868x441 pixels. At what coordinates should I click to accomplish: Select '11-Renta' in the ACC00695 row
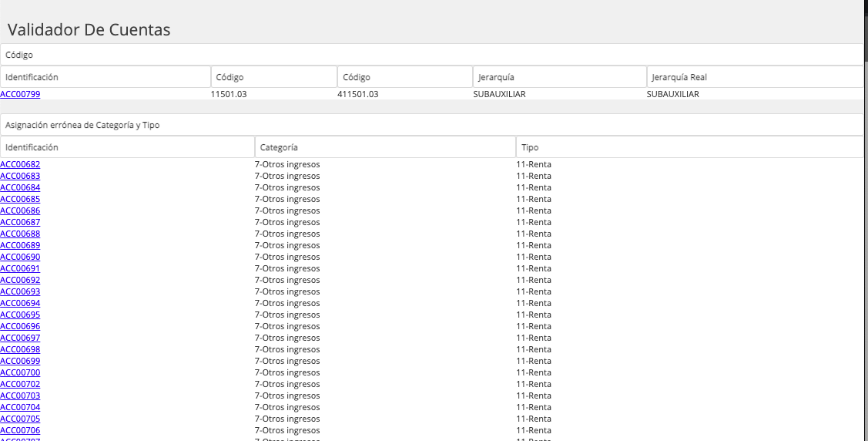[x=534, y=315]
